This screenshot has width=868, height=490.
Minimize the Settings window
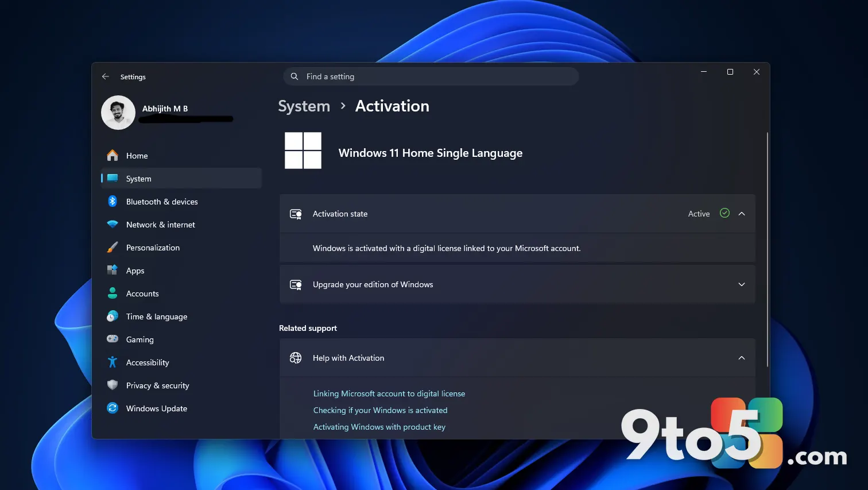click(x=704, y=72)
